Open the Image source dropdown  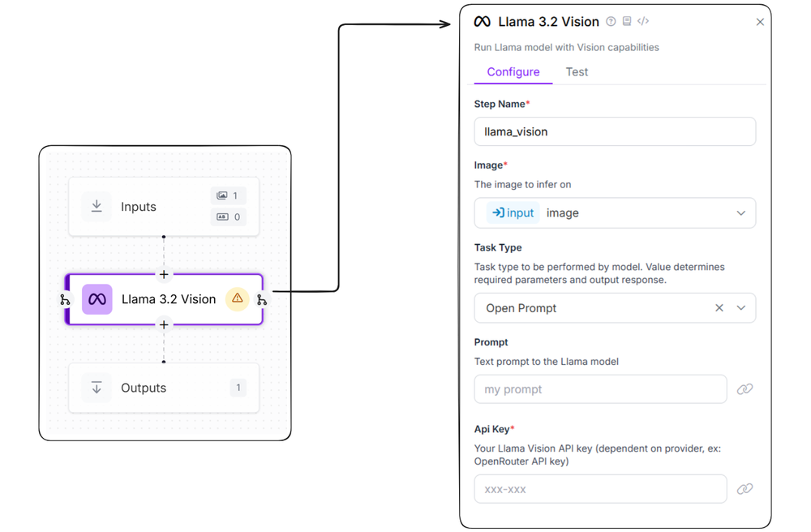tap(740, 212)
